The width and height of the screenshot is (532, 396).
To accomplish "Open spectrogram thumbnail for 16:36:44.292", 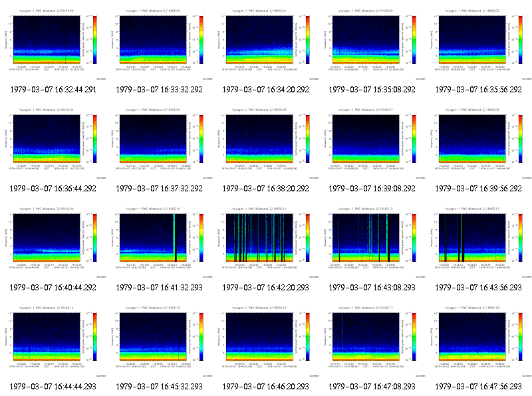I will (x=53, y=142).
